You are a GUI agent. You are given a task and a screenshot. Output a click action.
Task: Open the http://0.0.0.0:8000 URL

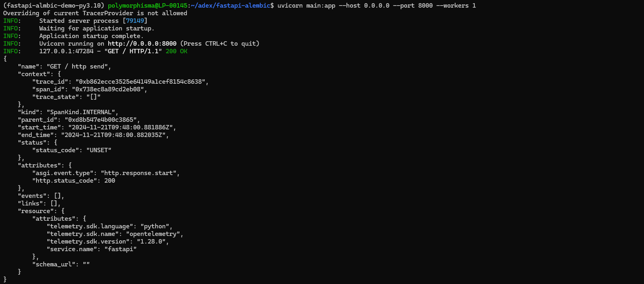tap(142, 44)
